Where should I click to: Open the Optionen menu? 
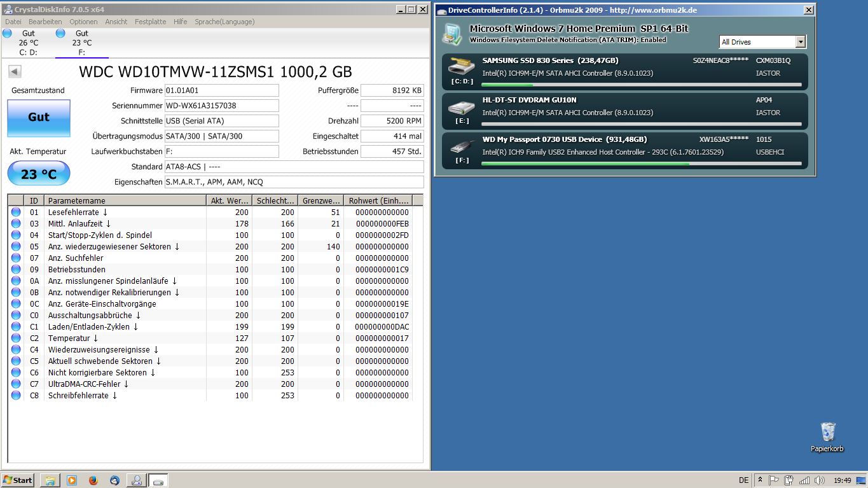coord(83,22)
